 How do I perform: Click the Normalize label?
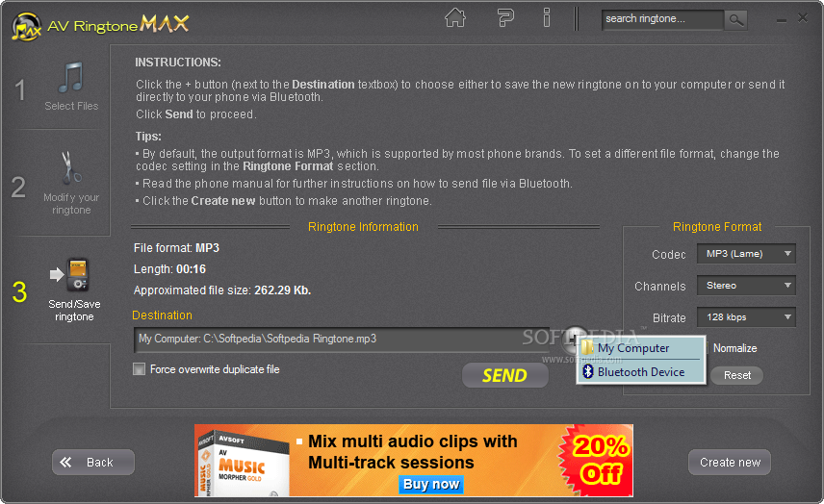(734, 348)
